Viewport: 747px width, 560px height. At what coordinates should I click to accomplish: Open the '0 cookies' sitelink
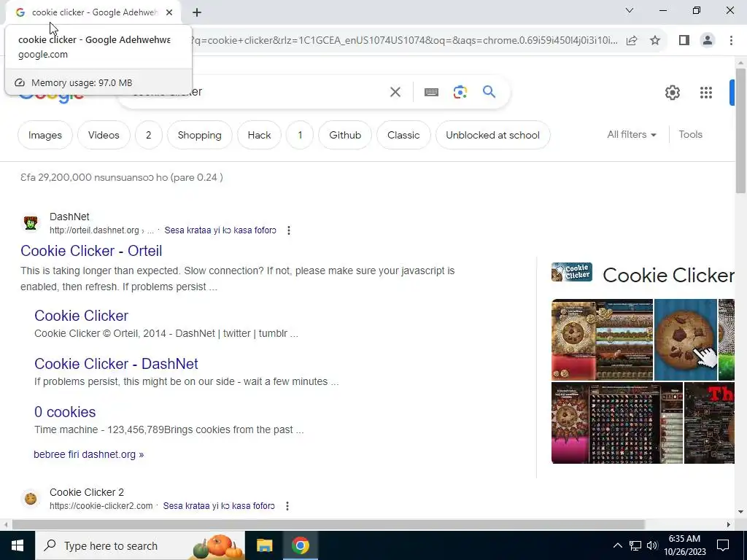(65, 412)
